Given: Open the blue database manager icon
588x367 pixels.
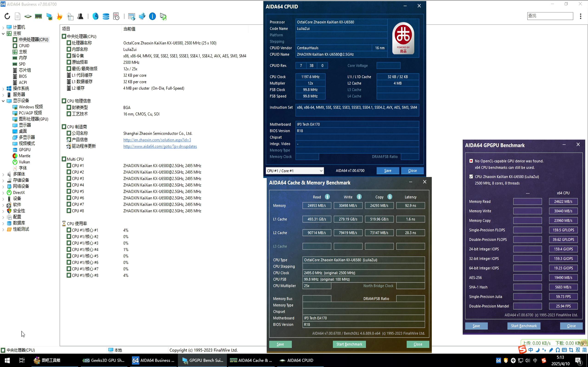Looking at the screenshot, I should click(x=106, y=16).
